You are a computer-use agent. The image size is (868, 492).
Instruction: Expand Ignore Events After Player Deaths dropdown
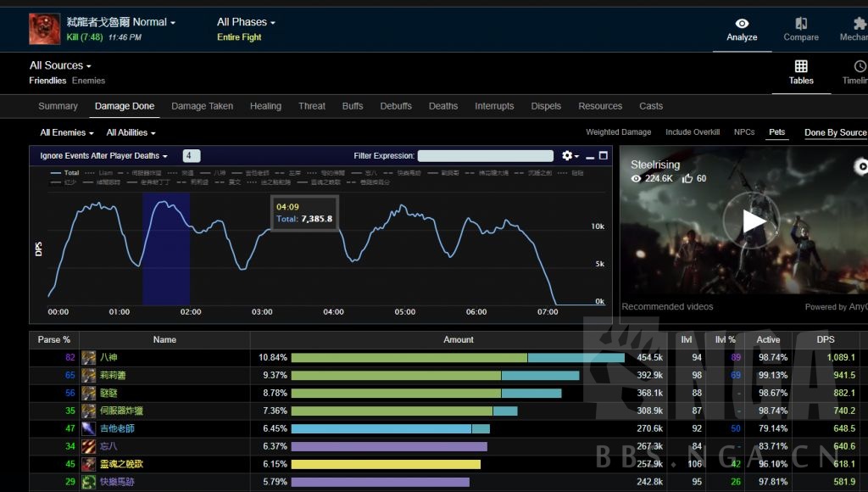click(x=103, y=156)
